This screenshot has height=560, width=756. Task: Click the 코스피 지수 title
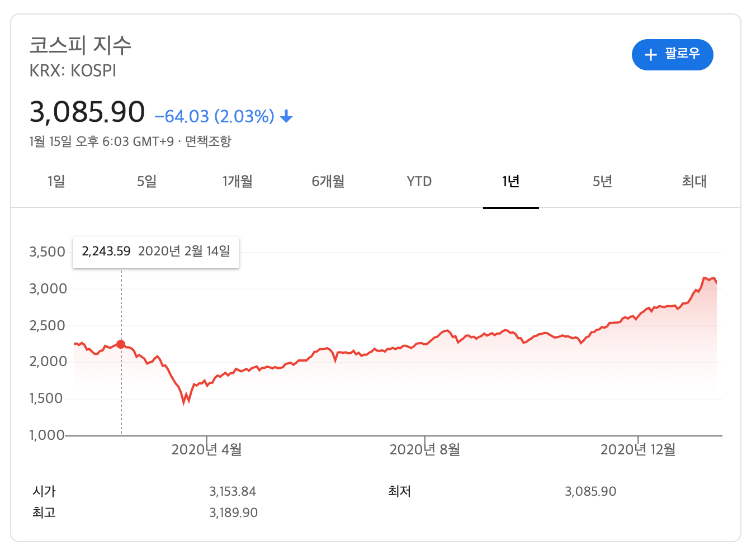pyautogui.click(x=81, y=45)
